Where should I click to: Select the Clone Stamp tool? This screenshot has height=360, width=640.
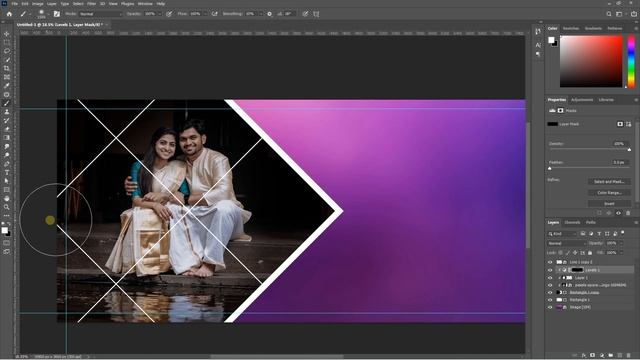(7, 112)
